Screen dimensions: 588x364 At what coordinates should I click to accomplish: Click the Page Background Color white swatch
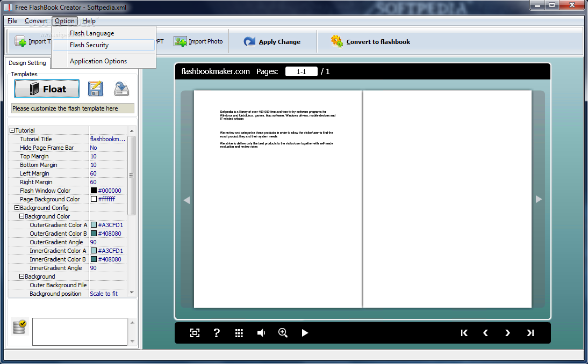[94, 199]
